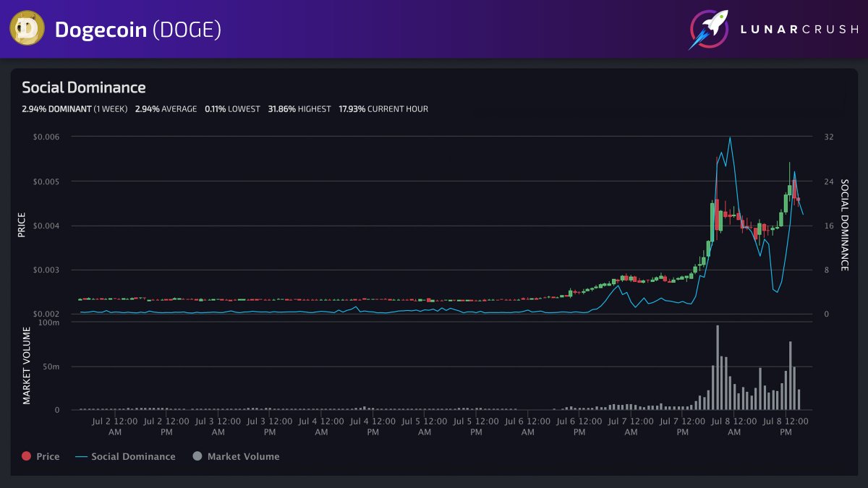Click the 32 social dominance axis label

pos(829,137)
